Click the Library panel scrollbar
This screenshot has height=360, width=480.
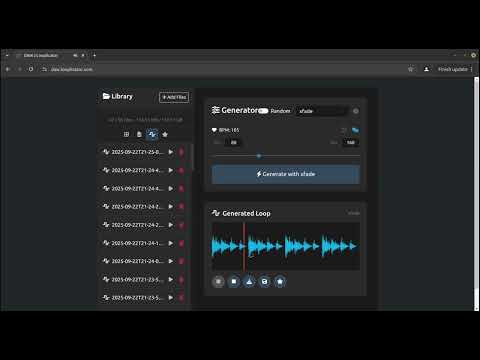click(x=193, y=157)
